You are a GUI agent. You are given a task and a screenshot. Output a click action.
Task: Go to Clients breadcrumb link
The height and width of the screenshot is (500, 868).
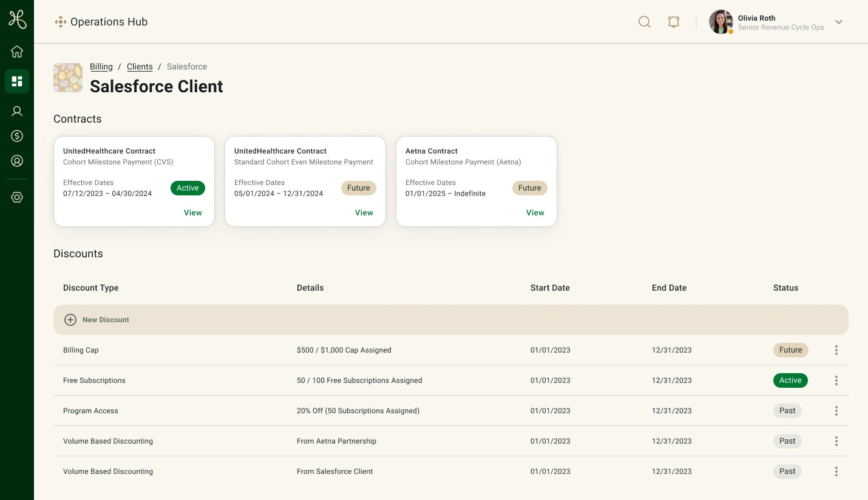pos(140,67)
